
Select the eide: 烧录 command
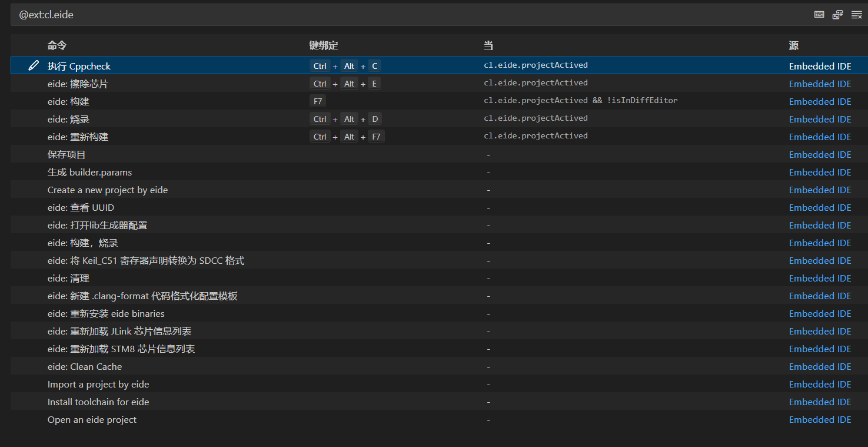click(68, 119)
